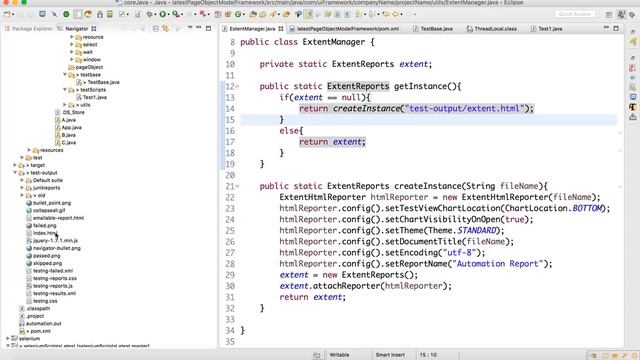This screenshot has height=360, width=640.
Task: Collapse createInstance method fold marker at line 21
Action: tap(237, 186)
